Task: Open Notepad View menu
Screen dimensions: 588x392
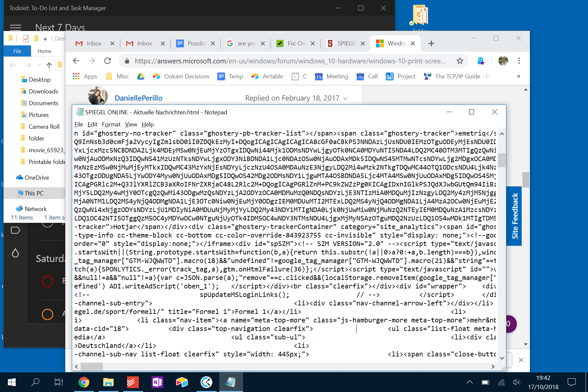Action: tap(131, 124)
